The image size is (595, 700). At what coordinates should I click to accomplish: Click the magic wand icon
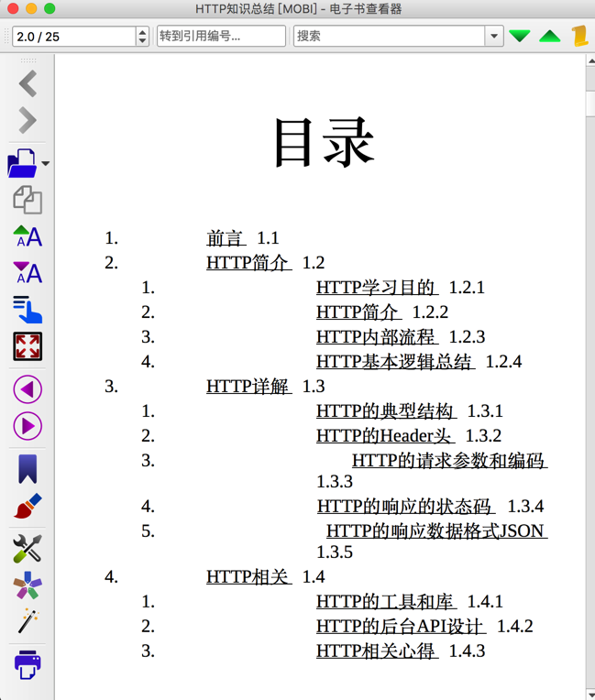coord(28,620)
